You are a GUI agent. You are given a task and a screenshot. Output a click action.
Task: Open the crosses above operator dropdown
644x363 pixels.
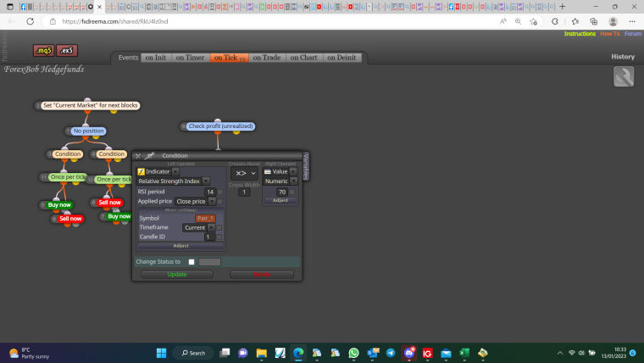coord(244,174)
